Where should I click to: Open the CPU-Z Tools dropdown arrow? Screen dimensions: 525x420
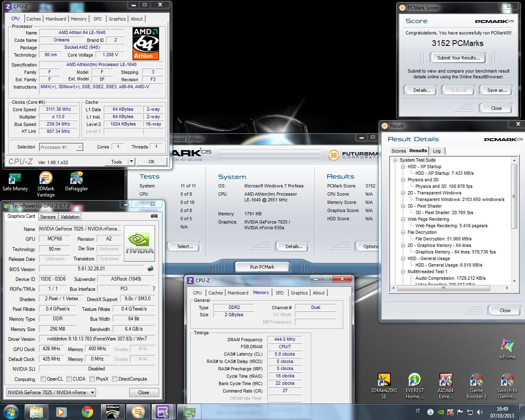(131, 162)
